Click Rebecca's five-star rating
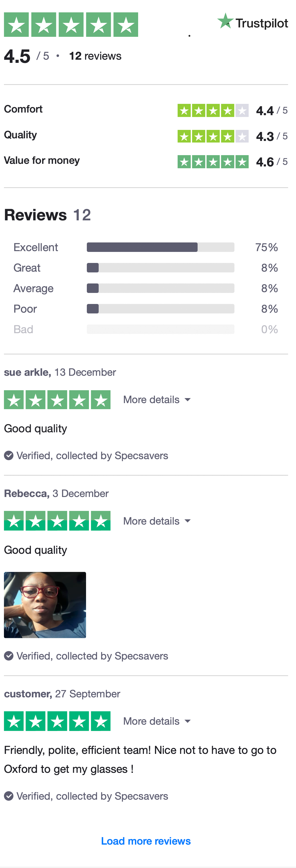 (x=57, y=521)
